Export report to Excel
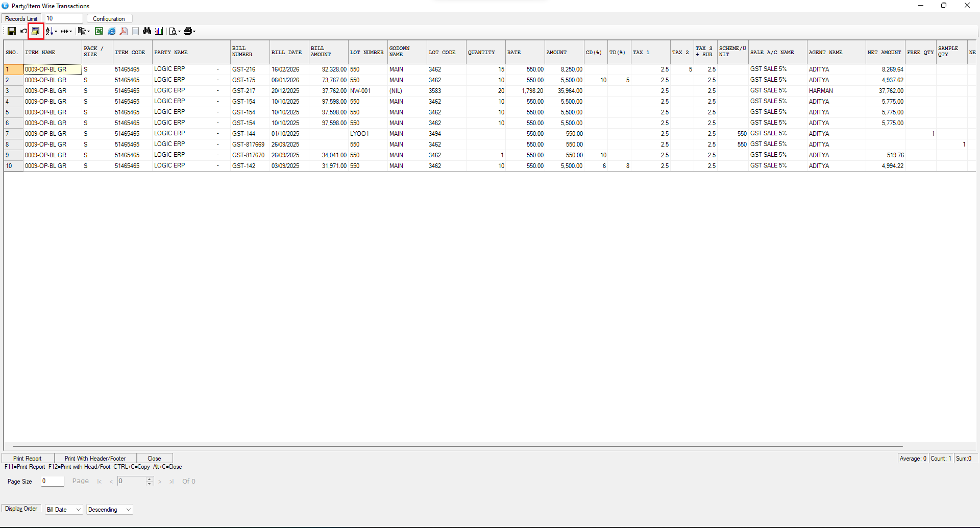Screen dimensions: 980x528 point(99,32)
